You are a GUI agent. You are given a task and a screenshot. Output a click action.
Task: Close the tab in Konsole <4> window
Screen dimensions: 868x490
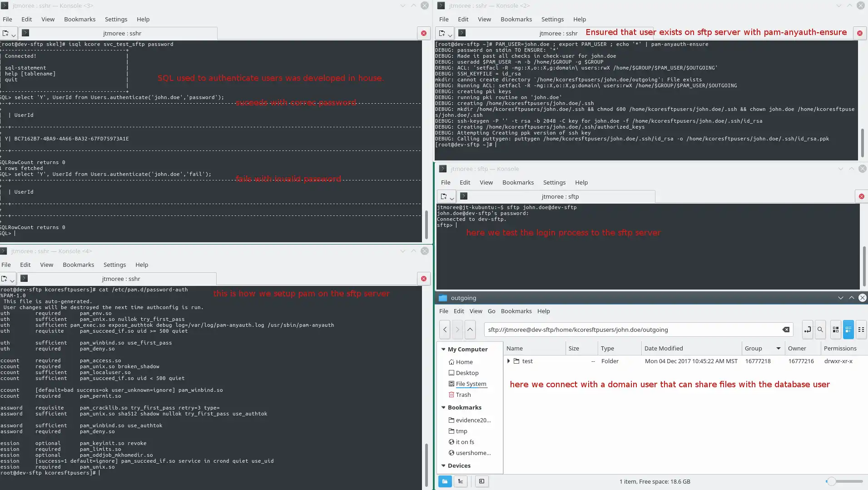pos(423,279)
